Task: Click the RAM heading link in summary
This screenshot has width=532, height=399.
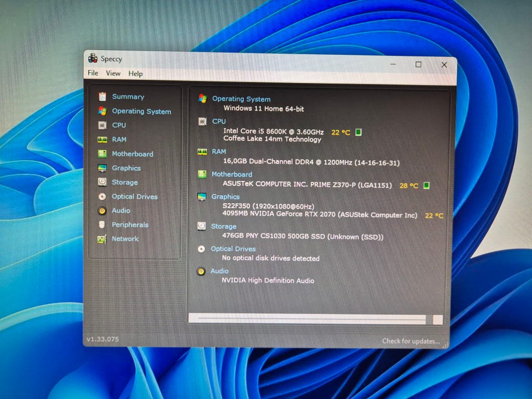Action: pos(219,152)
